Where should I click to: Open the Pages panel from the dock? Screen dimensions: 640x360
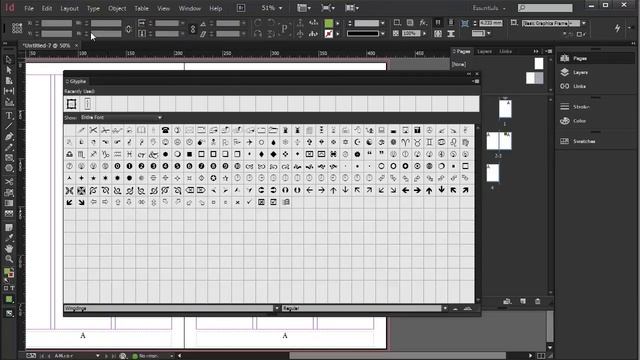click(x=596, y=58)
